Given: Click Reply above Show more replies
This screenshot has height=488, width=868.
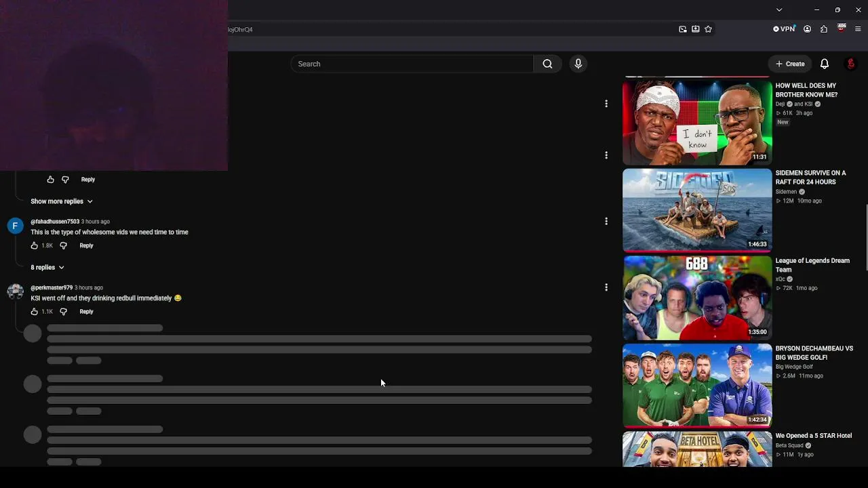Looking at the screenshot, I should [x=88, y=180].
